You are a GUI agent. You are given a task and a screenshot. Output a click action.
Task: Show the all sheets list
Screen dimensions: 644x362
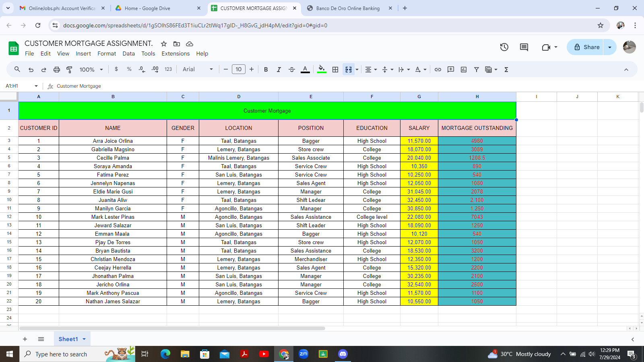point(41,339)
